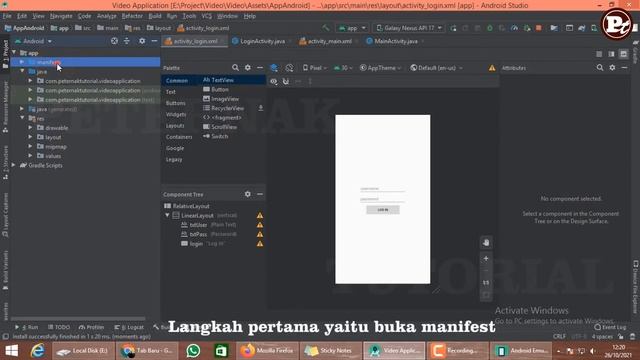Open the Profile app gauge icon
Image resolution: width=640 pixels, height=360 pixels.
point(514,28)
